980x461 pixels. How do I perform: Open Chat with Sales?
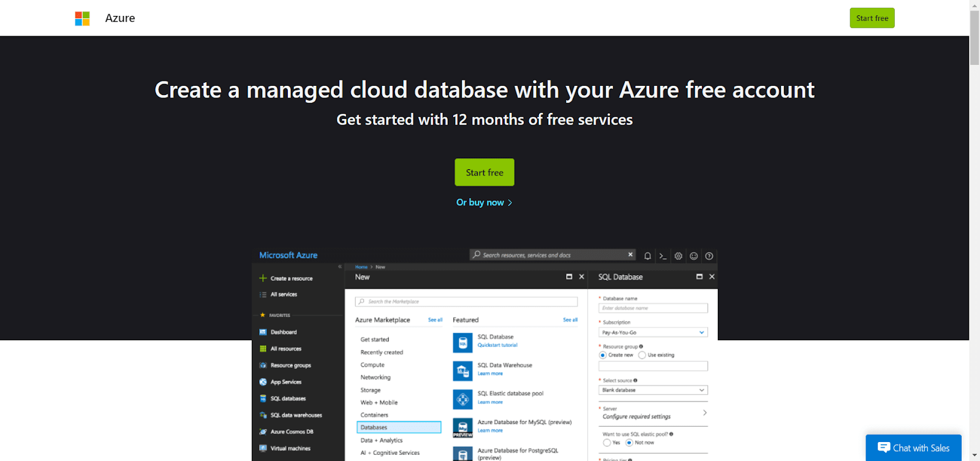pos(913,448)
